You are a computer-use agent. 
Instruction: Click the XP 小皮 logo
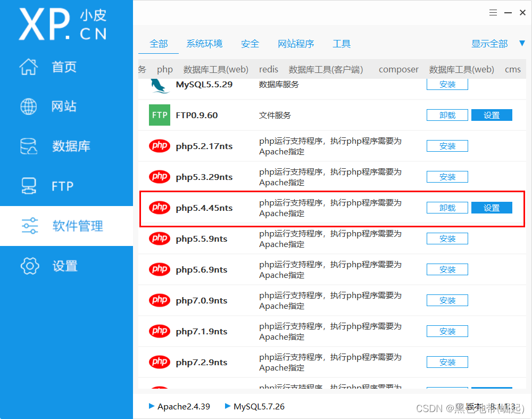coord(63,24)
